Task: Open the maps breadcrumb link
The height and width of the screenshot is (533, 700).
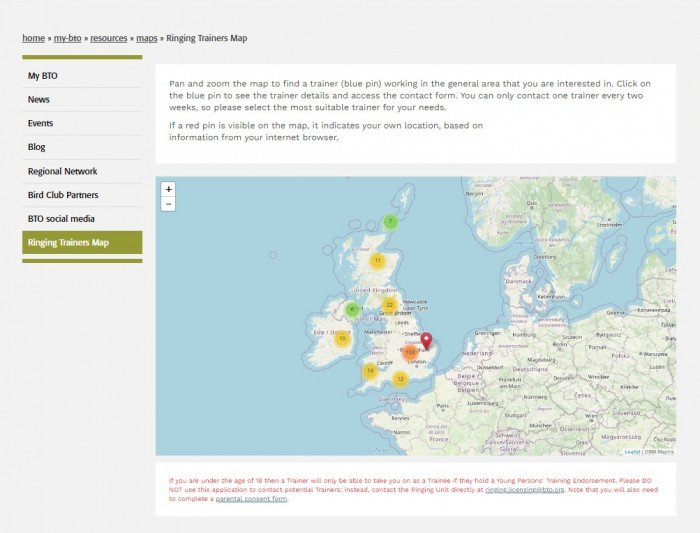Action: [146, 38]
